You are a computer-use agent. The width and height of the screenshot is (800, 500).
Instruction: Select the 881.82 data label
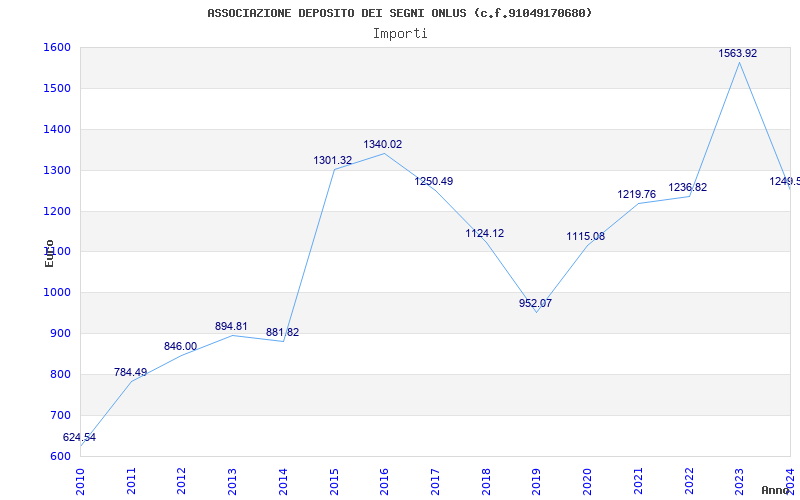[x=282, y=333]
